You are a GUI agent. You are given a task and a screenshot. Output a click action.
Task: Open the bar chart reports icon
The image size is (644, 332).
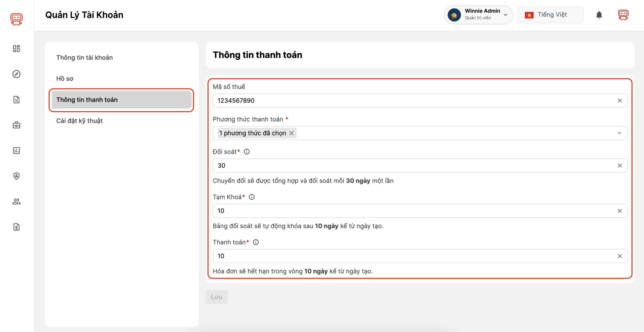(x=16, y=151)
